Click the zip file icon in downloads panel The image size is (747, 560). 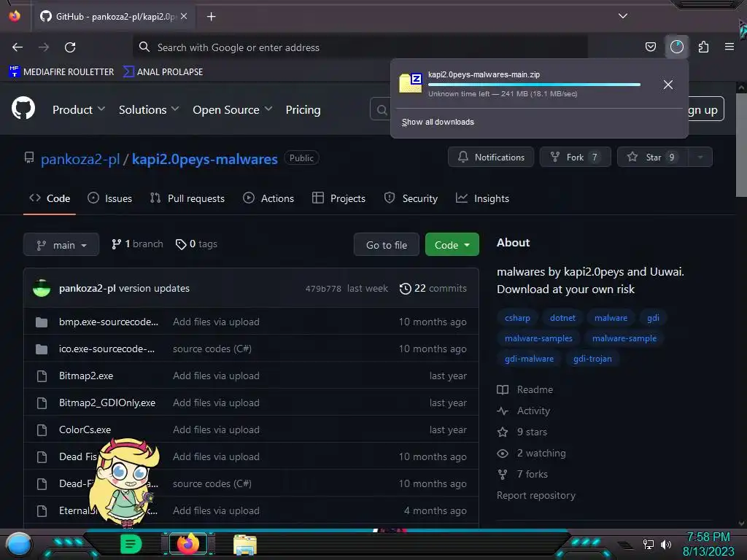coord(411,83)
